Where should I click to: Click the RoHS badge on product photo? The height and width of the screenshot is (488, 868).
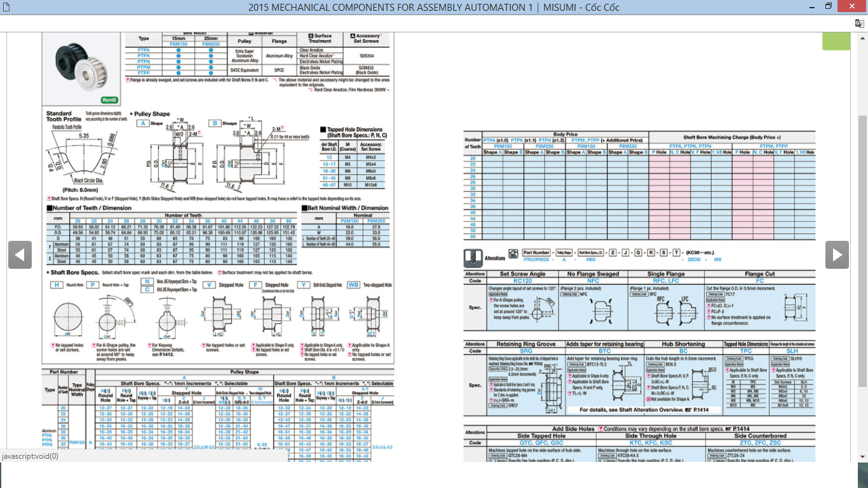click(109, 100)
